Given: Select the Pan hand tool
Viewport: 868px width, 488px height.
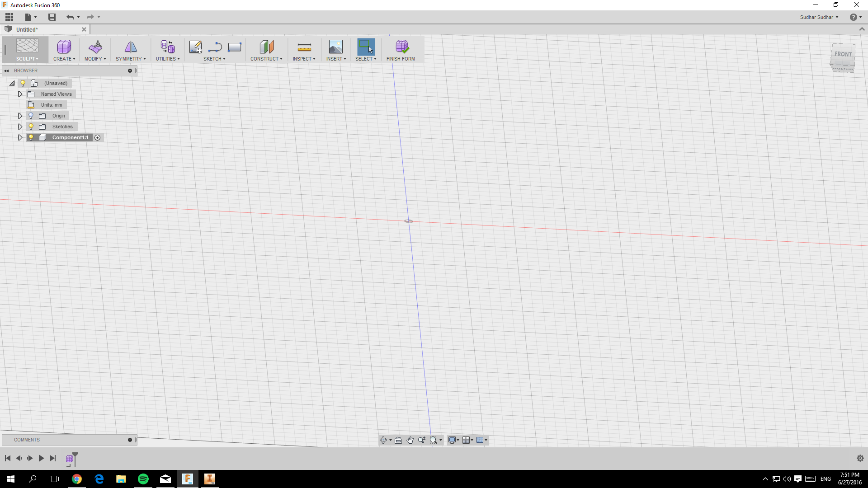Looking at the screenshot, I should click(x=410, y=440).
